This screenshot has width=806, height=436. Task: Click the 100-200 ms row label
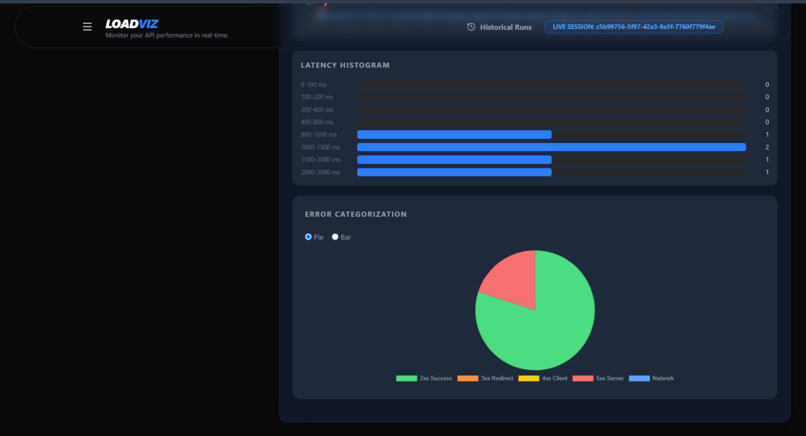tap(317, 97)
